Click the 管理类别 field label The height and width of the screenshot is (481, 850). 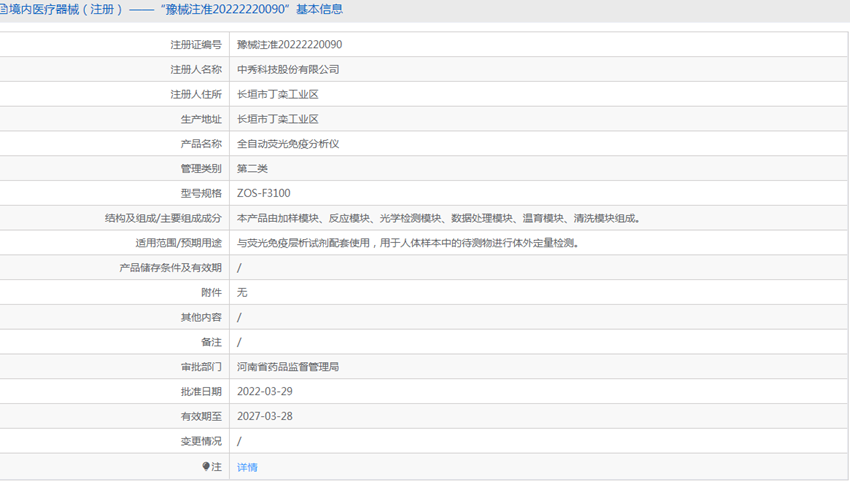click(x=201, y=169)
